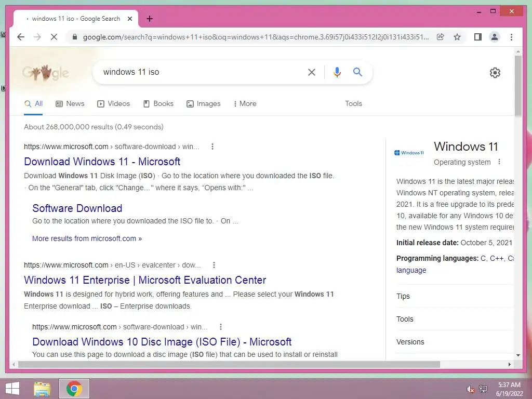Click the scroll down arrow
Screen dimensions: 532x399
point(518,355)
